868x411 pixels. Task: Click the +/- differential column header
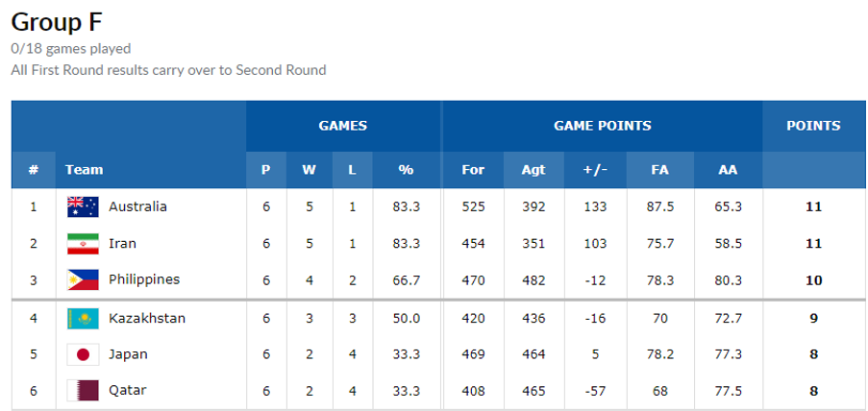tap(595, 170)
